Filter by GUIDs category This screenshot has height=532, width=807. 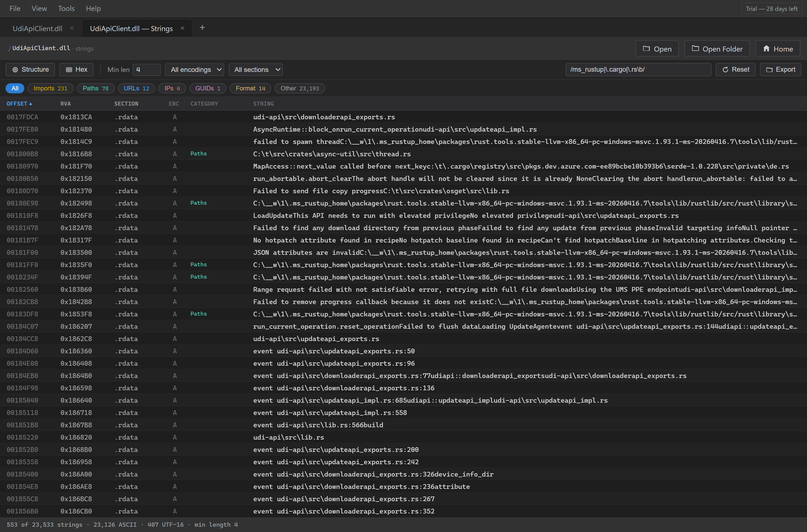pyautogui.click(x=208, y=88)
